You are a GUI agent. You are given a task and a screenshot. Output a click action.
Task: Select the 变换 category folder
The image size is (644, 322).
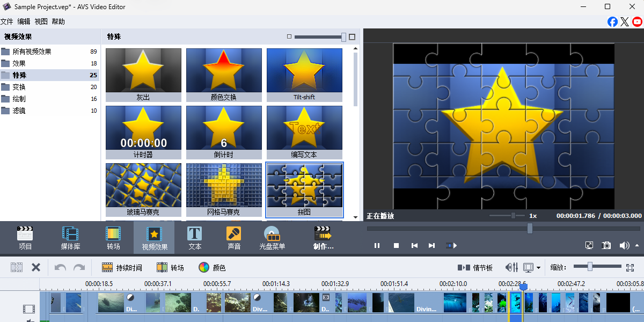(49, 87)
